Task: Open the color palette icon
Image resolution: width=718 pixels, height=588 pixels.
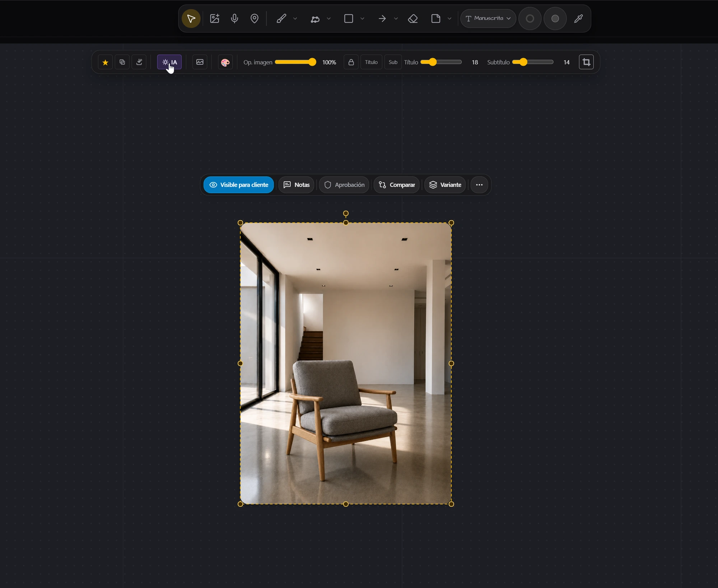Action: click(x=225, y=62)
